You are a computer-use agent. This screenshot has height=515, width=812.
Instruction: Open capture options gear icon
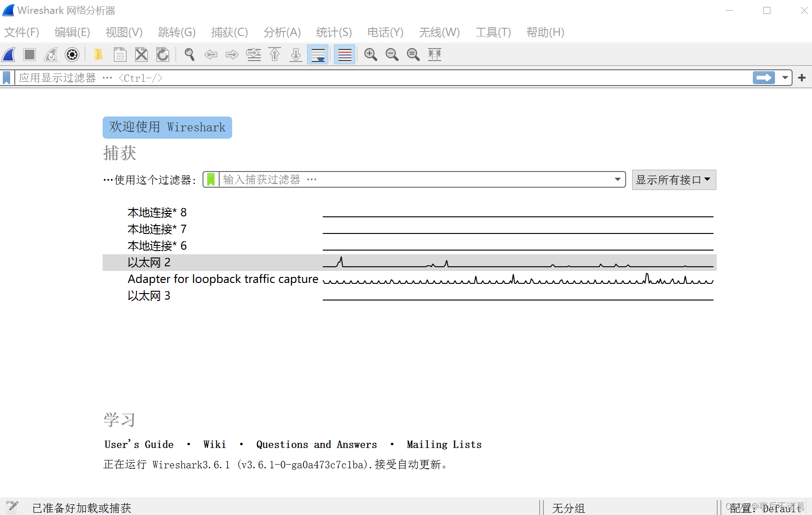(x=72, y=55)
